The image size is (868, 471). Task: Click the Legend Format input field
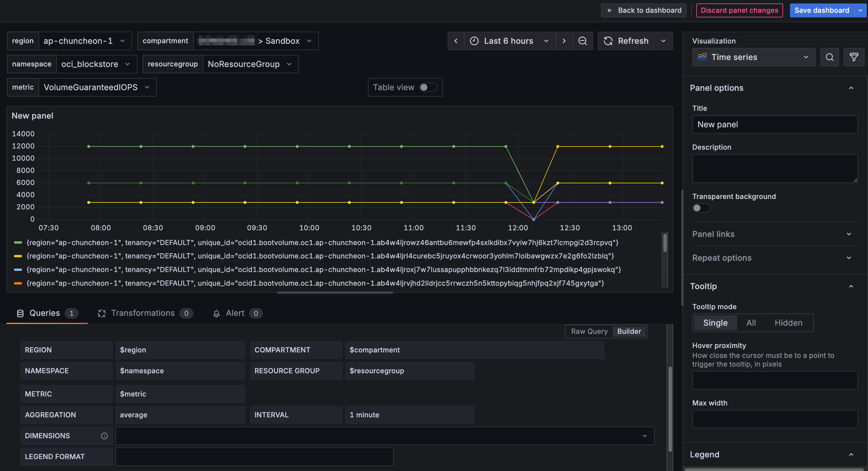[254, 456]
